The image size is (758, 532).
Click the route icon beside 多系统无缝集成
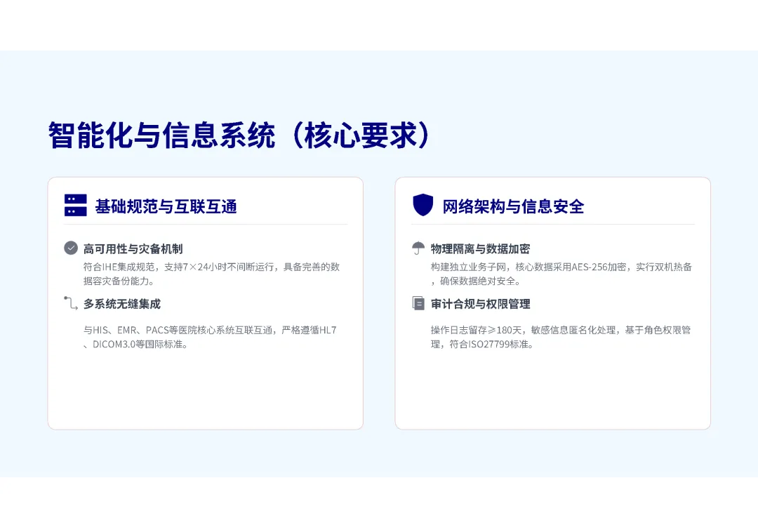[71, 303]
